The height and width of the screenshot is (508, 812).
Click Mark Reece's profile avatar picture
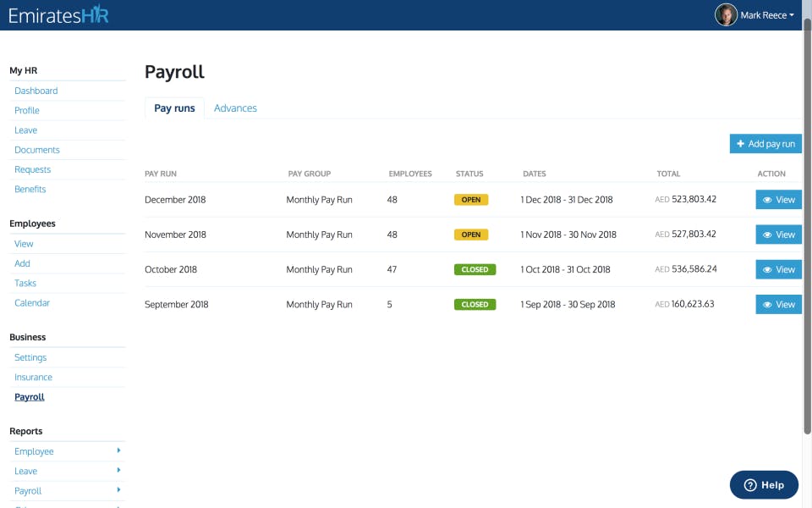pyautogui.click(x=726, y=14)
